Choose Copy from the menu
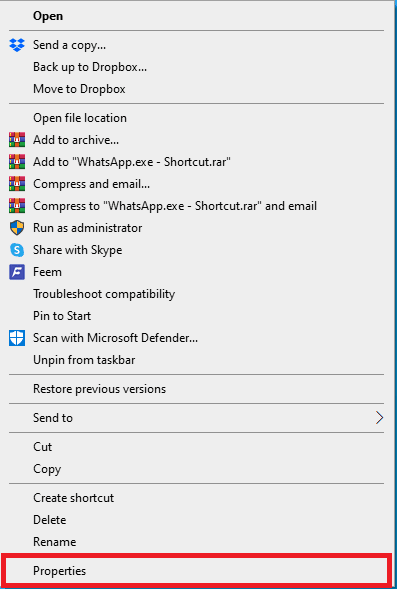Screen dimensions: 397x589 tap(196, 469)
